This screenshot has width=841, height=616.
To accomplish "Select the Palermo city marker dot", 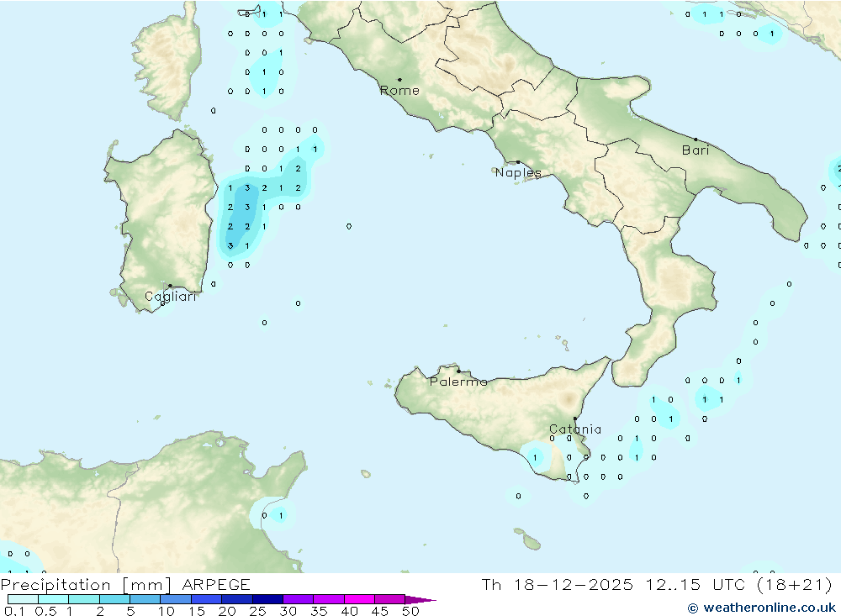I will (458, 371).
